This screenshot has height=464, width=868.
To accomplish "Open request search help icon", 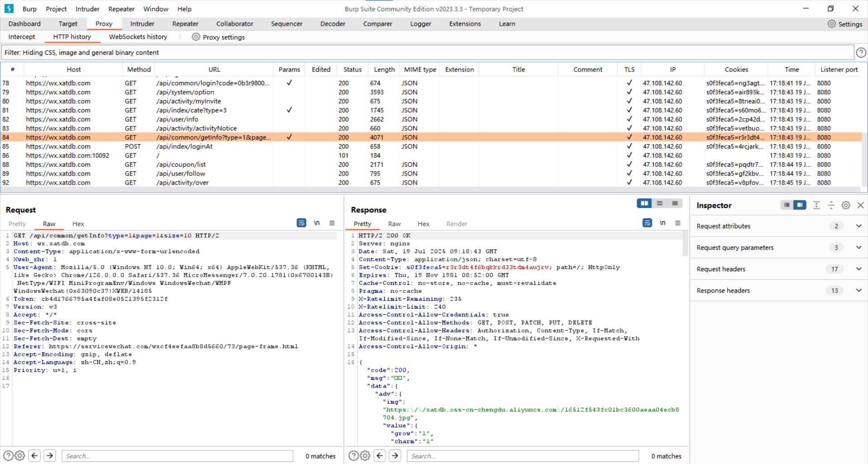I will (x=8, y=456).
